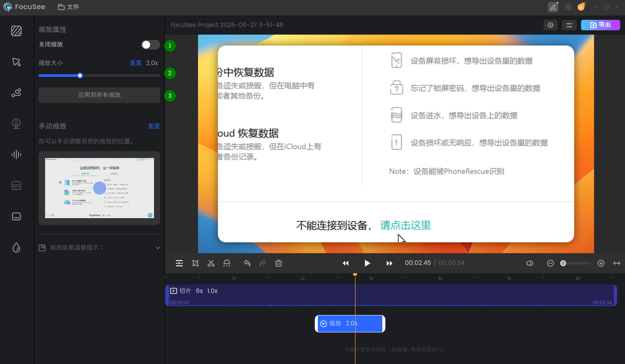Fast forward playback
Image resolution: width=625 pixels, height=364 pixels.
pos(389,263)
